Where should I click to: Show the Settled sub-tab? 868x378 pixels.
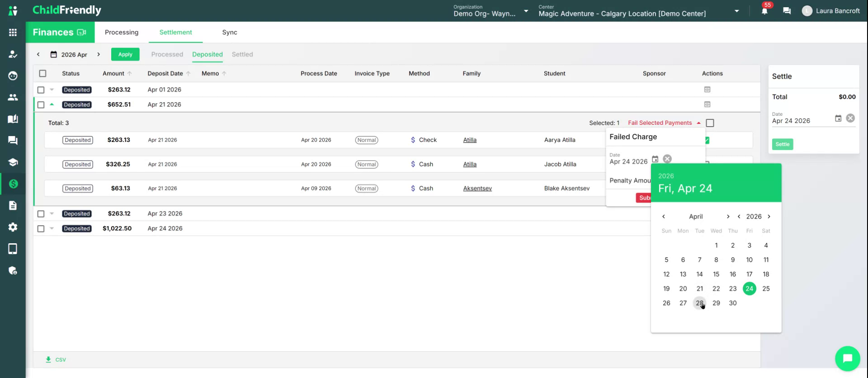click(x=242, y=54)
